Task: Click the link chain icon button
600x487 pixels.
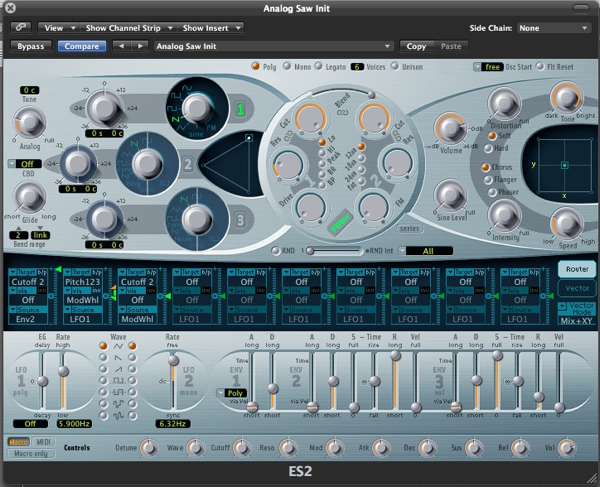Action: tap(21, 28)
